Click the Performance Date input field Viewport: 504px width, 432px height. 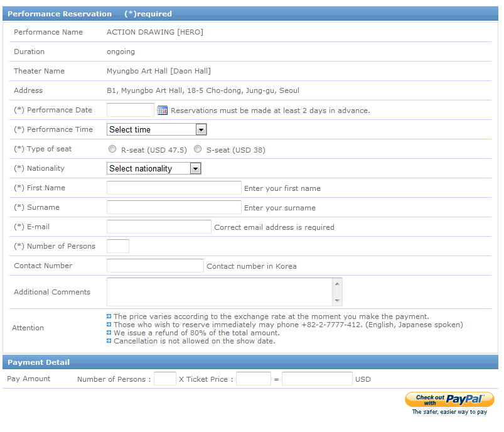tap(131, 110)
